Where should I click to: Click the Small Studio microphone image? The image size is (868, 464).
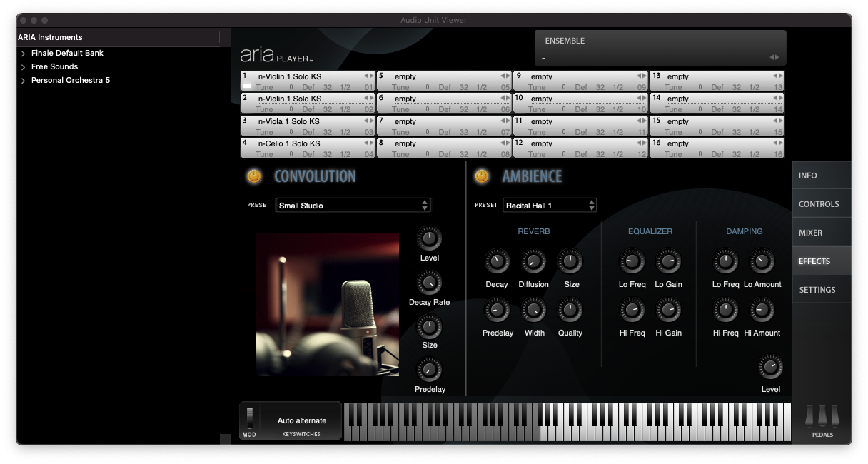coord(328,305)
